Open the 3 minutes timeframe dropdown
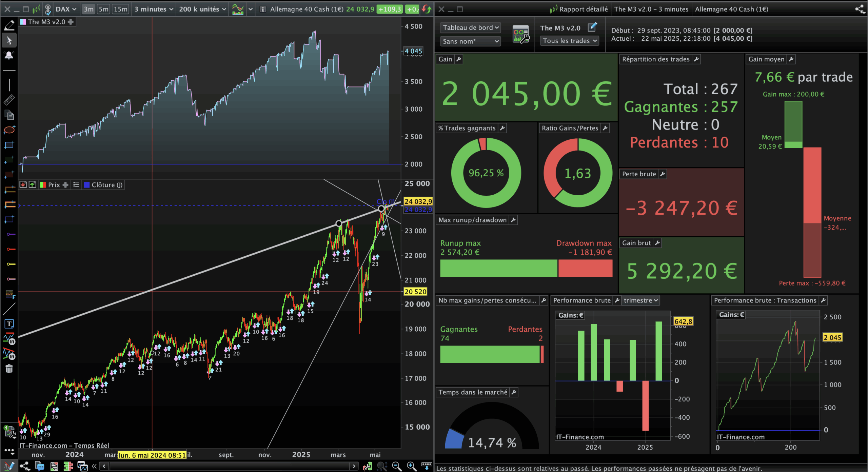Screen dimensions: 868x472 154,9
